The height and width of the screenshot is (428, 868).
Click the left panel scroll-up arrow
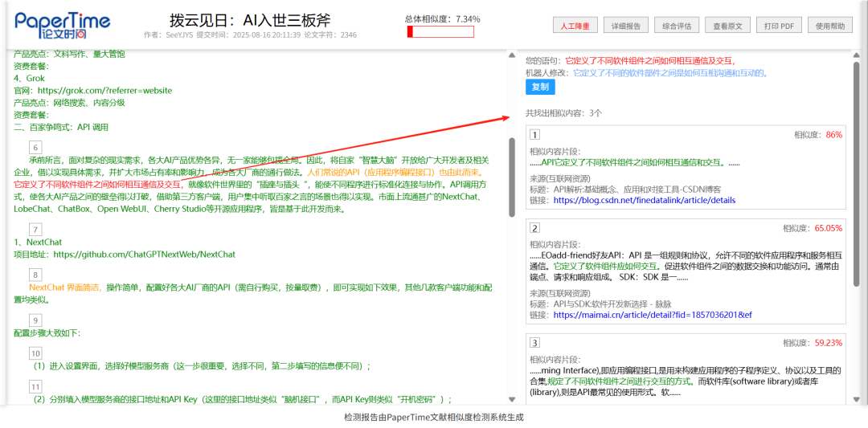511,56
